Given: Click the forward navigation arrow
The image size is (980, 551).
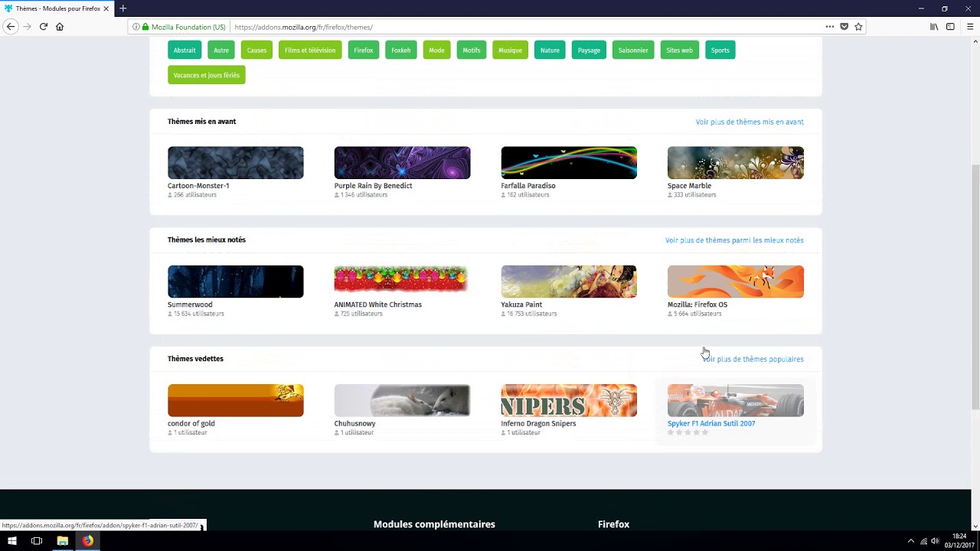Looking at the screenshot, I should point(28,27).
